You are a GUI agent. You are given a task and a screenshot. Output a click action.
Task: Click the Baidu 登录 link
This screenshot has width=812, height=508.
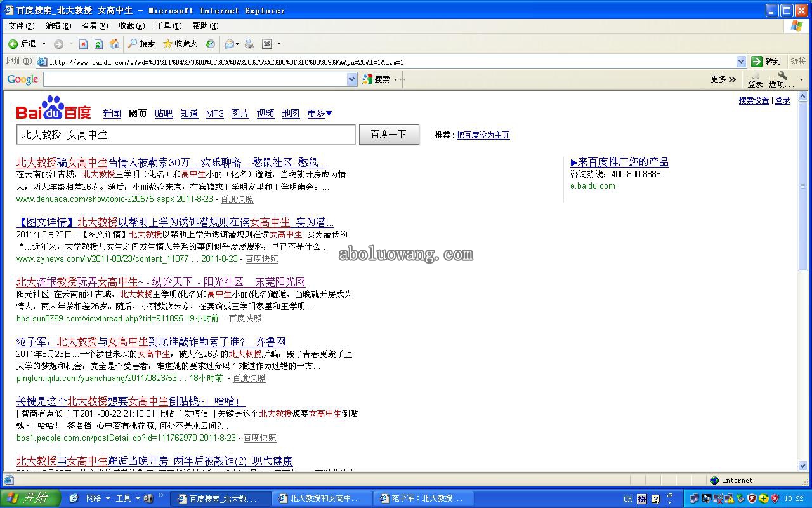click(783, 100)
